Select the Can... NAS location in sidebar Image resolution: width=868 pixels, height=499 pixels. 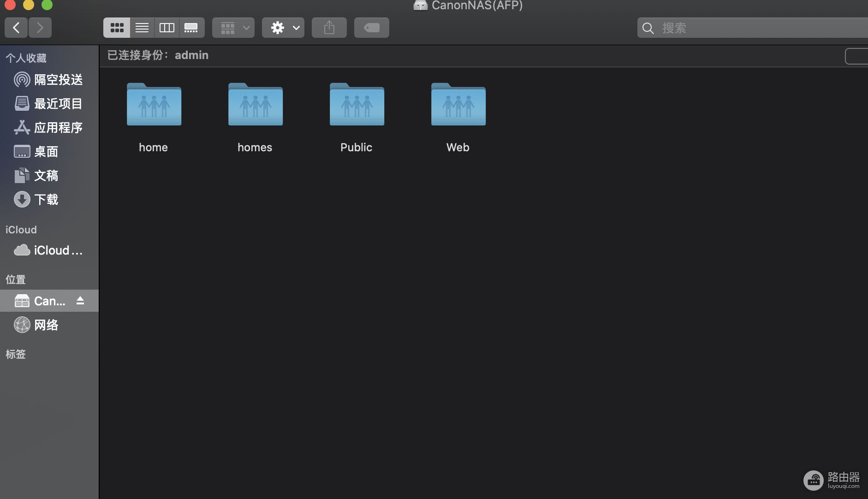[x=49, y=301]
